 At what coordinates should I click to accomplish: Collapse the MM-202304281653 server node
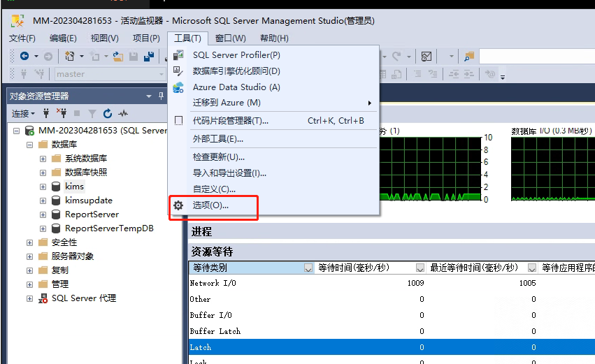pos(16,131)
